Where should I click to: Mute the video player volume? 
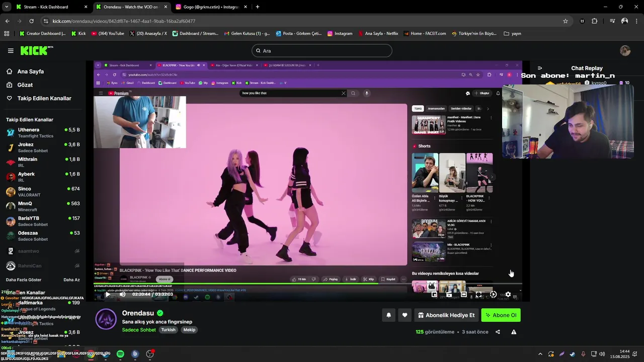pos(122,294)
